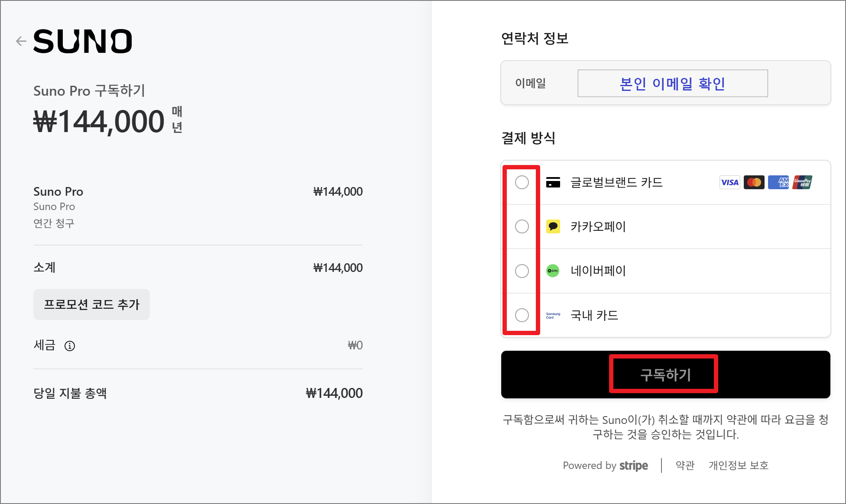Click the 네이버페이 green pay icon
The width and height of the screenshot is (846, 504).
tap(553, 271)
